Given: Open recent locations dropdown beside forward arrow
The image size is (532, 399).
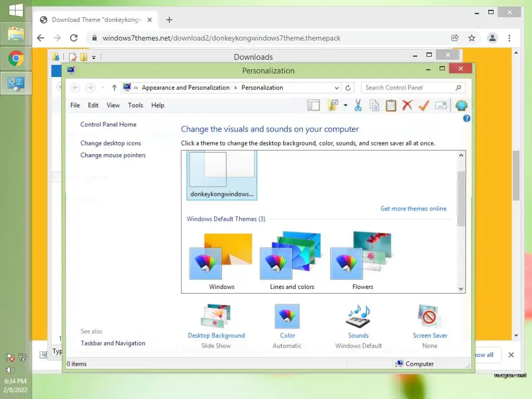Looking at the screenshot, I should [x=102, y=88].
